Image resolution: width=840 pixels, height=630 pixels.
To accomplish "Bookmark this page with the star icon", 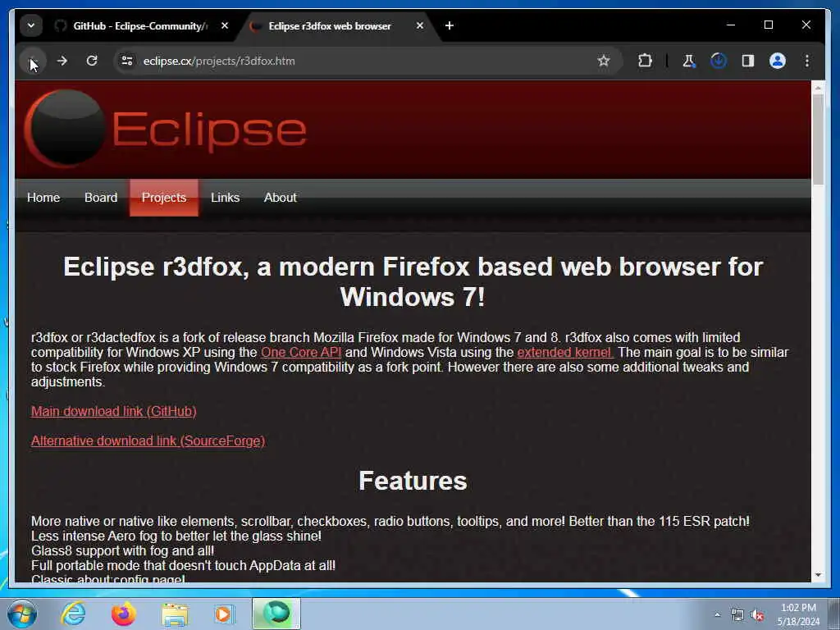I will pos(604,61).
